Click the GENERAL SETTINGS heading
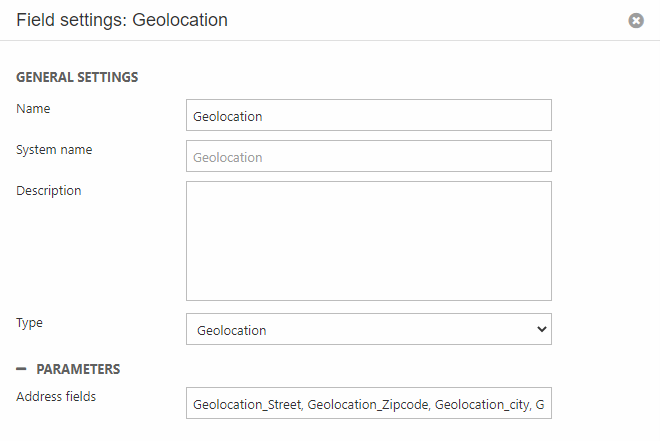The image size is (660, 441). (77, 77)
